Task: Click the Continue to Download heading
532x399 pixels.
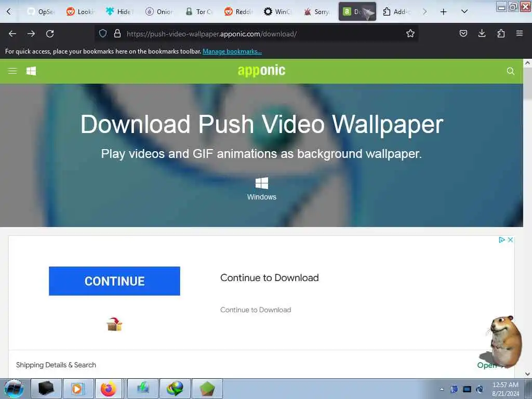Action: click(x=270, y=277)
